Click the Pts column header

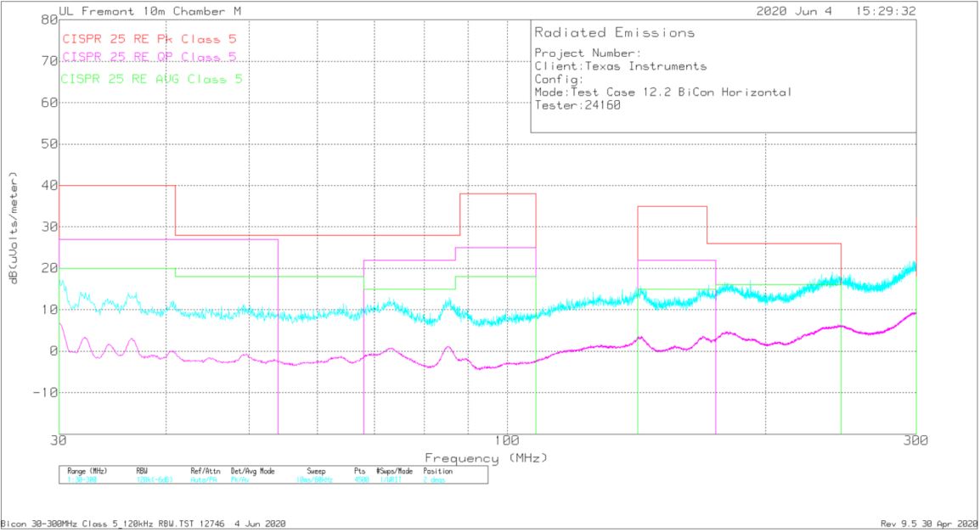click(358, 471)
